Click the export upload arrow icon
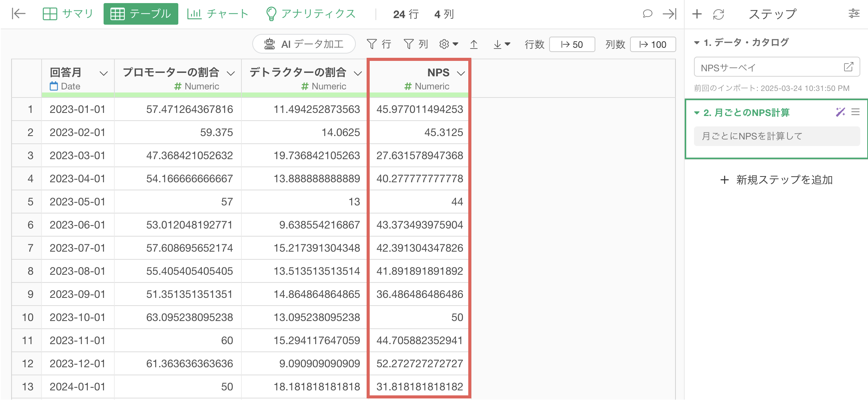The image size is (868, 400). click(x=474, y=44)
